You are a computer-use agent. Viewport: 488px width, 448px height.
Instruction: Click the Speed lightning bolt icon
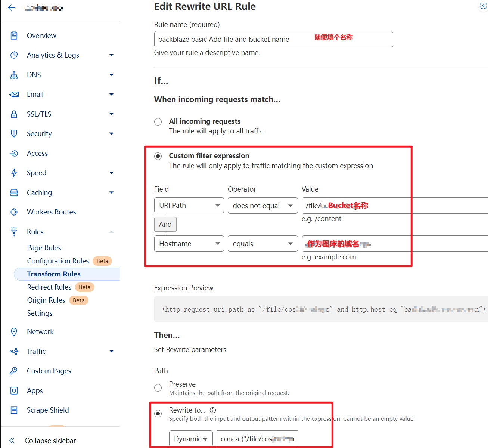click(14, 173)
